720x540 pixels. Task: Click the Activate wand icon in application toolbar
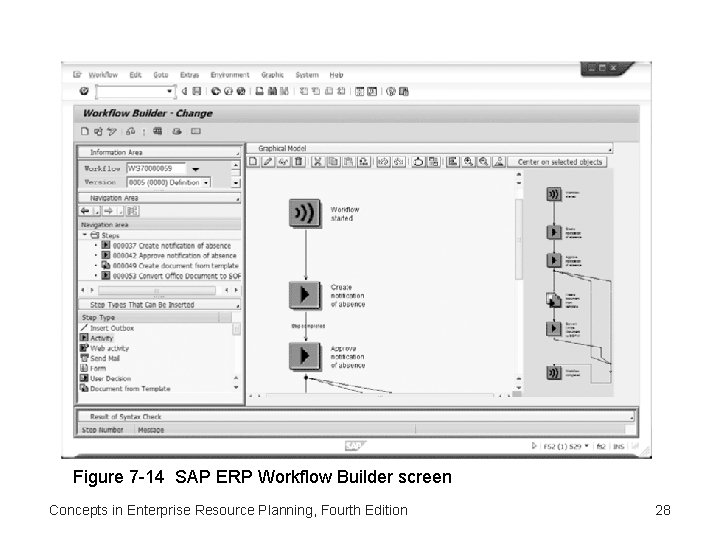click(x=112, y=131)
